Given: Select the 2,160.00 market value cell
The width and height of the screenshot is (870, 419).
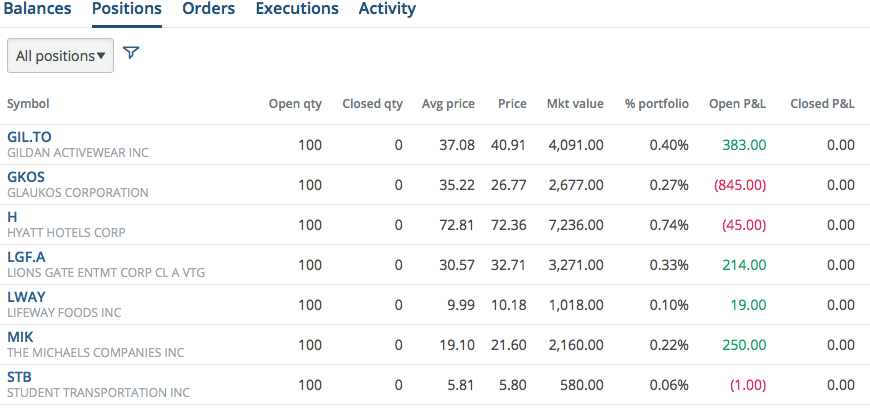Looking at the screenshot, I should tap(576, 345).
